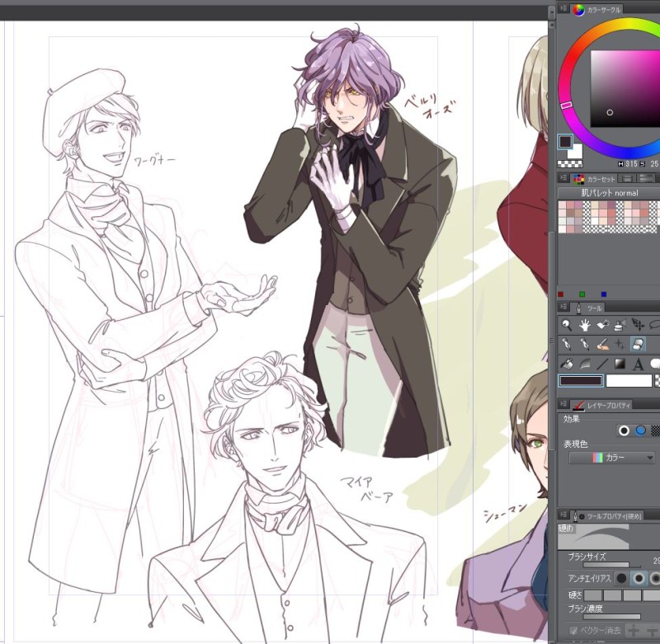Set hardness to the first level box
The image size is (660, 644).
592,595
